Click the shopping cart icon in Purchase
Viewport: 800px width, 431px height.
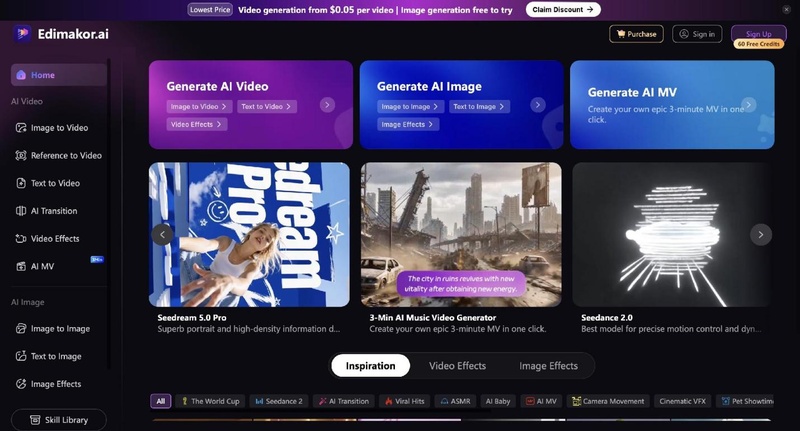(x=621, y=34)
